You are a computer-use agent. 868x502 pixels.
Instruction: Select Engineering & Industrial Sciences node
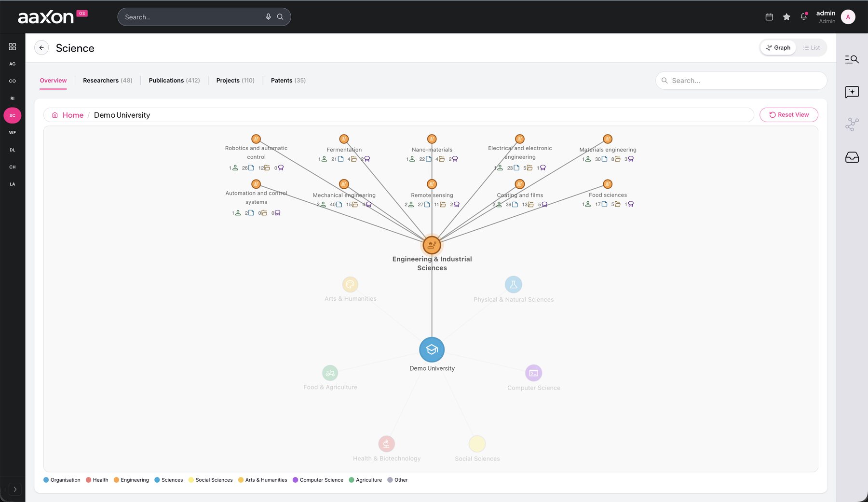432,245
